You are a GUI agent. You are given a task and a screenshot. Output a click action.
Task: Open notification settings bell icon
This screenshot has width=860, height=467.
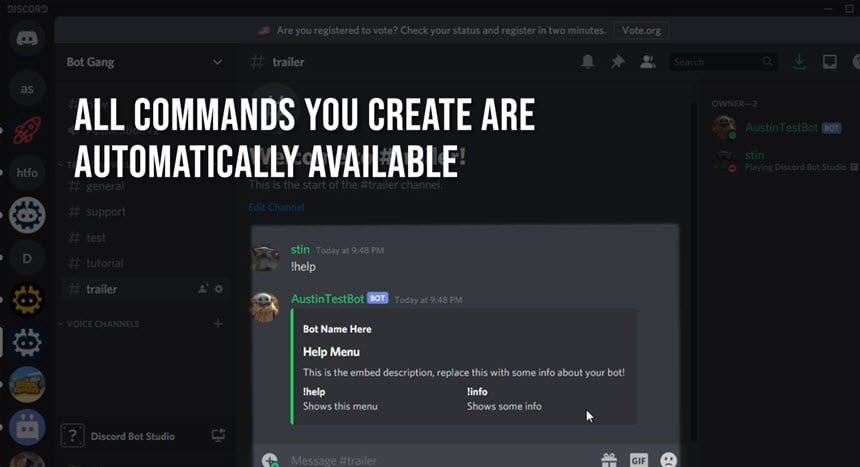(x=587, y=61)
